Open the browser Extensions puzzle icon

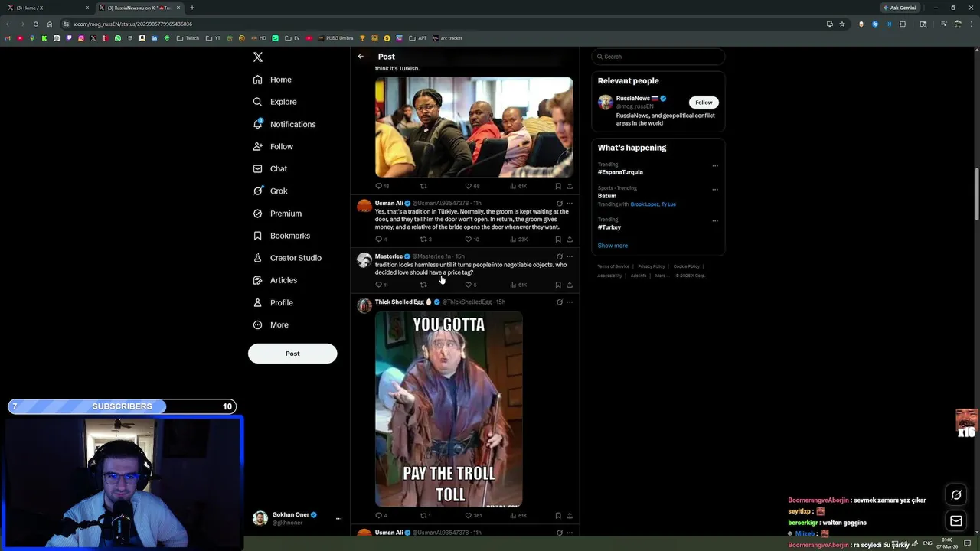click(903, 24)
